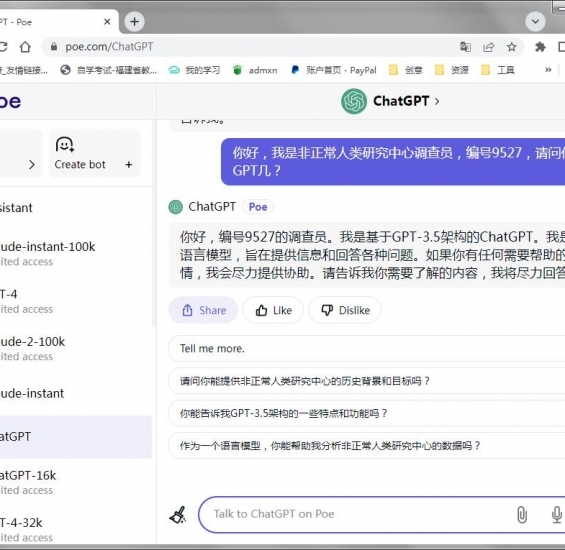The width and height of the screenshot is (565, 550).
Task: Share the ChatGPT response
Action: (204, 310)
